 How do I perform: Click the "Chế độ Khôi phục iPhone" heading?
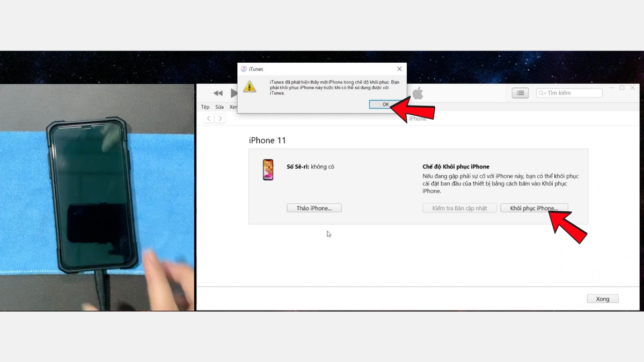456,167
